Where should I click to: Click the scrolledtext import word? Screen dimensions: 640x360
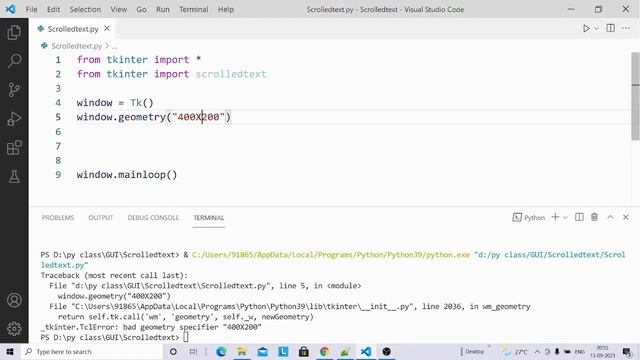pos(231,74)
